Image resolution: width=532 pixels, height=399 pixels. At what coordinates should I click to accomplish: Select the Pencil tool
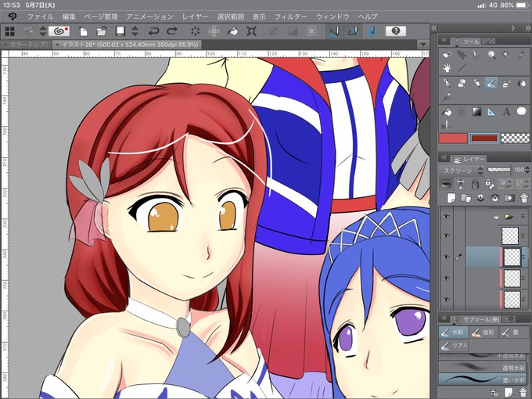click(476, 83)
